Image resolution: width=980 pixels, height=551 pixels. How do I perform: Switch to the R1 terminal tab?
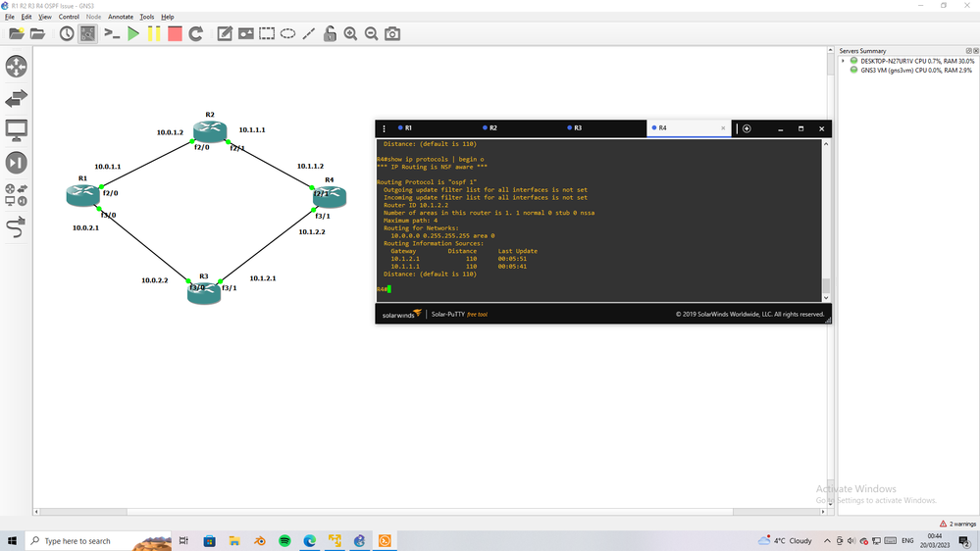tap(436, 128)
